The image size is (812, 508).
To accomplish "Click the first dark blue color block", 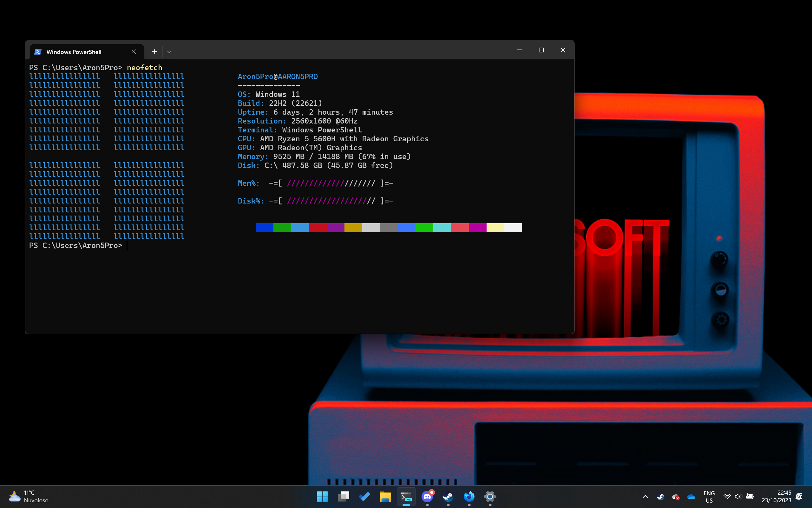I will tap(265, 228).
